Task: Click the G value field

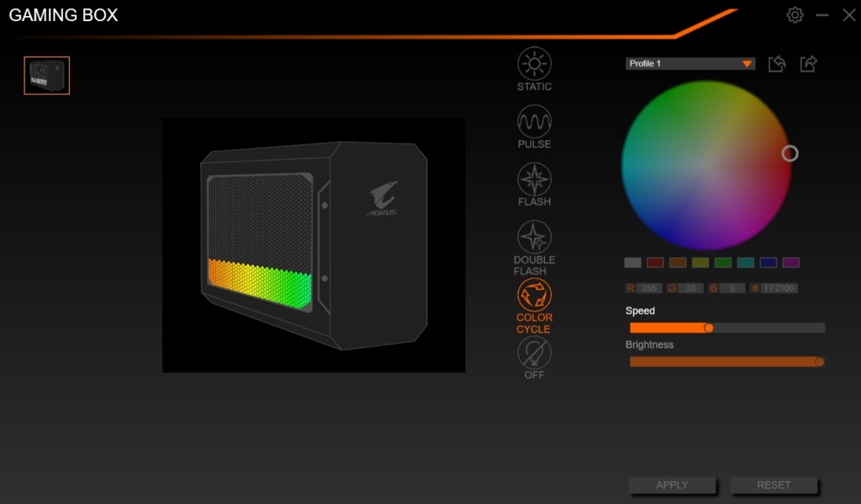Action: [691, 288]
